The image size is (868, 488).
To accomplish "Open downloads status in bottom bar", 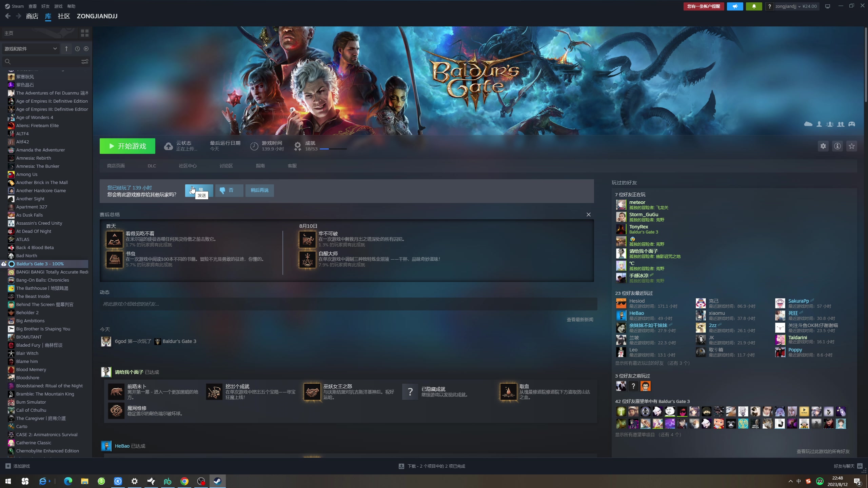I will [432, 466].
